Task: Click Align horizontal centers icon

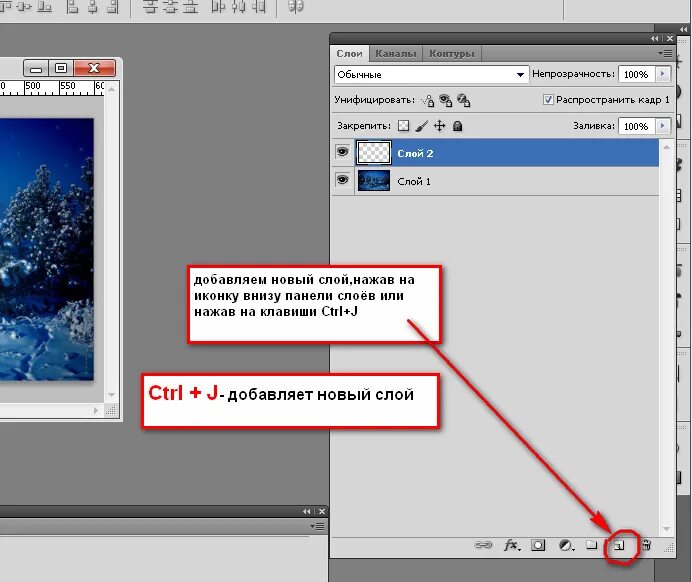Action: pyautogui.click(x=93, y=7)
